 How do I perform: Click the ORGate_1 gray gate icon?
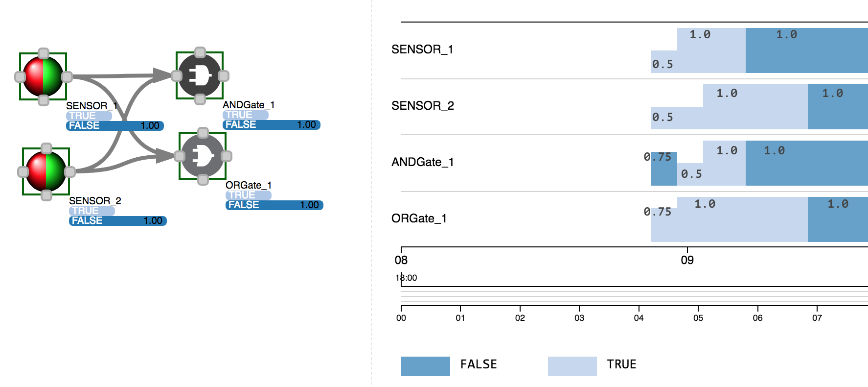tap(203, 156)
